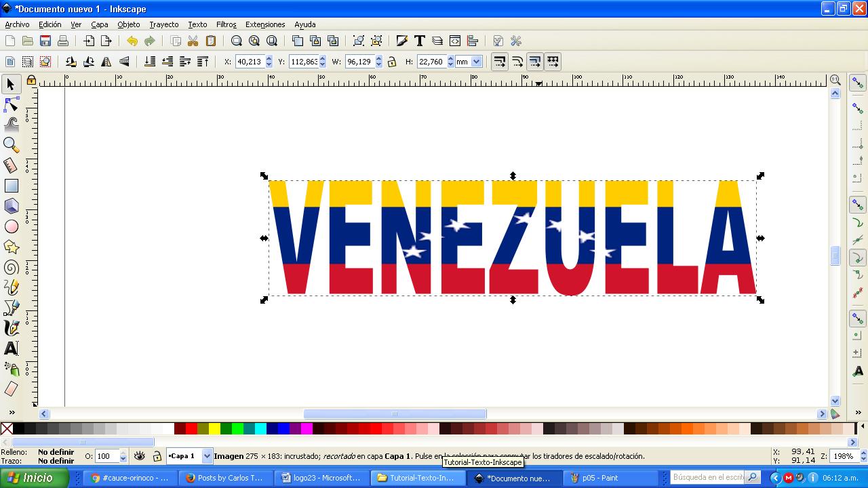The image size is (868, 488).
Task: Increase the opacity O stepper
Action: click(x=123, y=453)
